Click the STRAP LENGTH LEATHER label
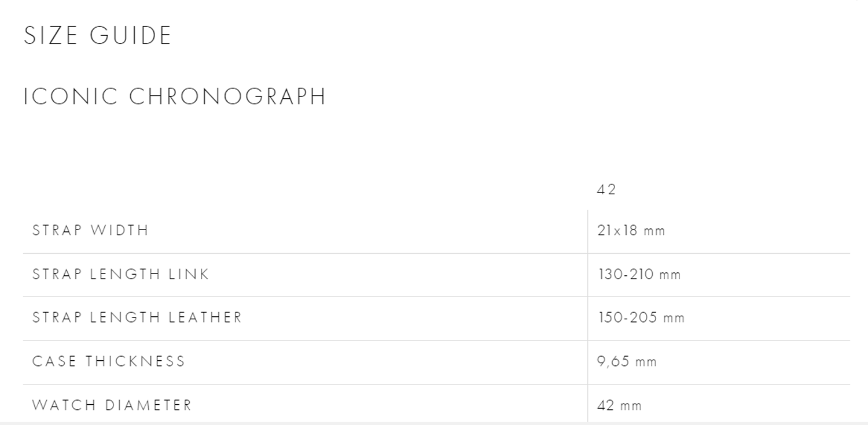Viewport: 868px width, 425px height. pyautogui.click(x=137, y=317)
